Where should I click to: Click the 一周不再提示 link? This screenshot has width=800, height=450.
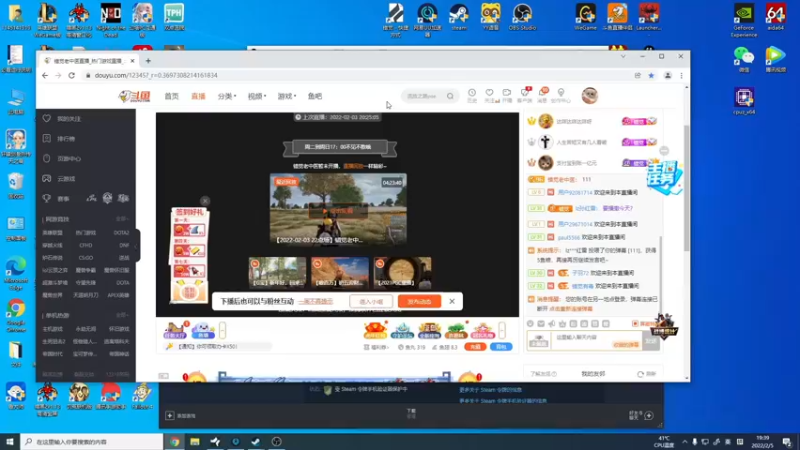[x=315, y=302]
